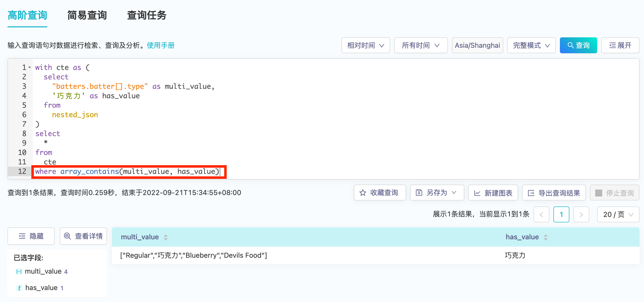Click the text type icon beside has_value
644x302 pixels.
coord(19,288)
